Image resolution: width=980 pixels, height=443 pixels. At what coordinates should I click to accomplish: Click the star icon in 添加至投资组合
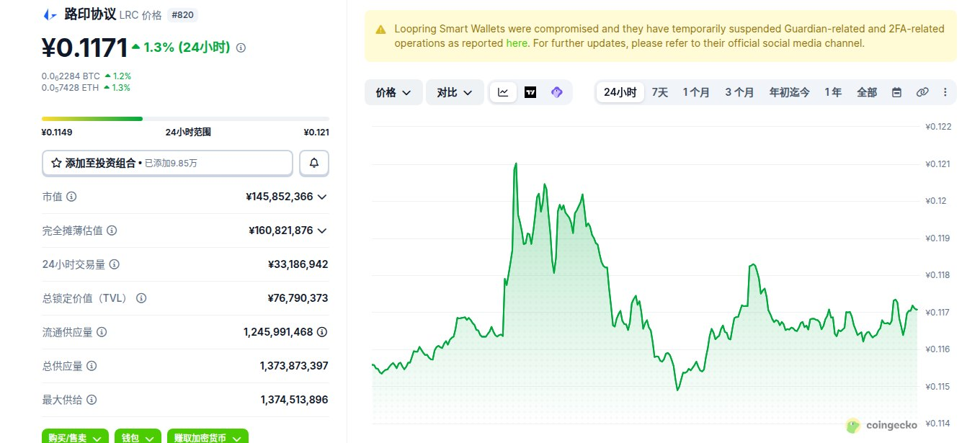point(56,164)
